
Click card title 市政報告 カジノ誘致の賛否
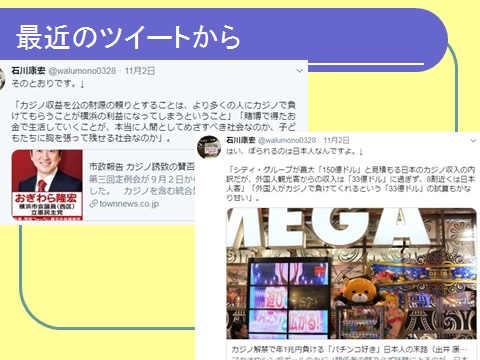[142, 166]
